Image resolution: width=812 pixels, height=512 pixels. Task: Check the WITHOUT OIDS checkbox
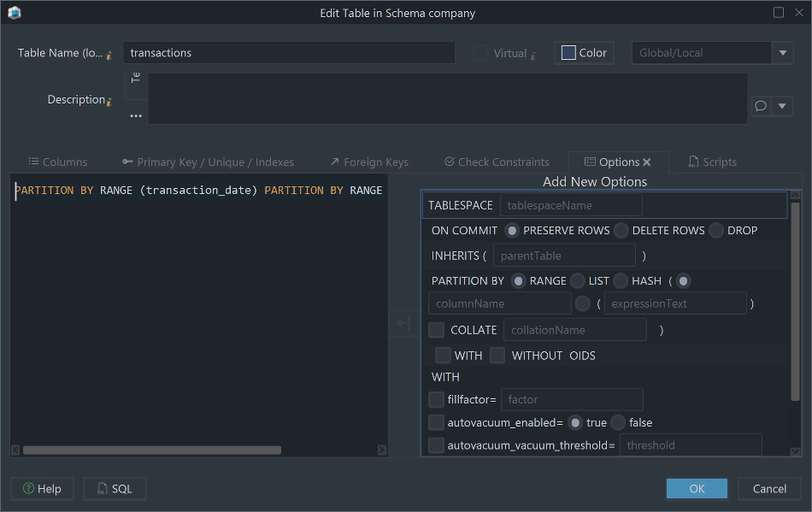tap(497, 356)
